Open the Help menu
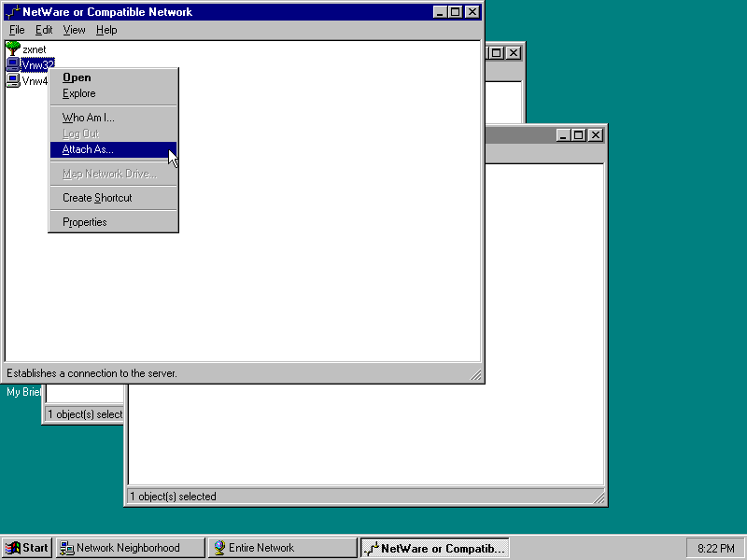This screenshot has width=747, height=560. [x=106, y=30]
